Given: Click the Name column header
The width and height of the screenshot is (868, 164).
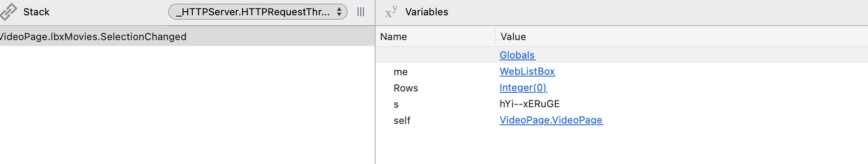Looking at the screenshot, I should click(x=394, y=36).
